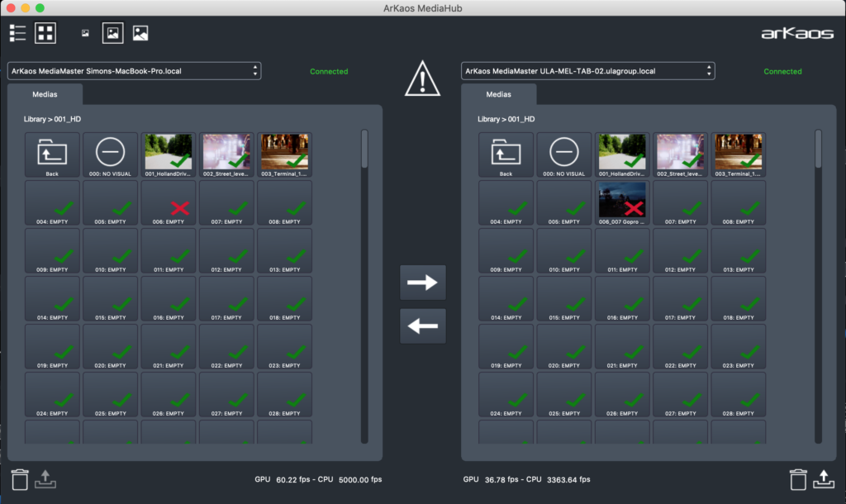Click the ArKaos MediaHub window title
This screenshot has height=504, width=846.
422,8
